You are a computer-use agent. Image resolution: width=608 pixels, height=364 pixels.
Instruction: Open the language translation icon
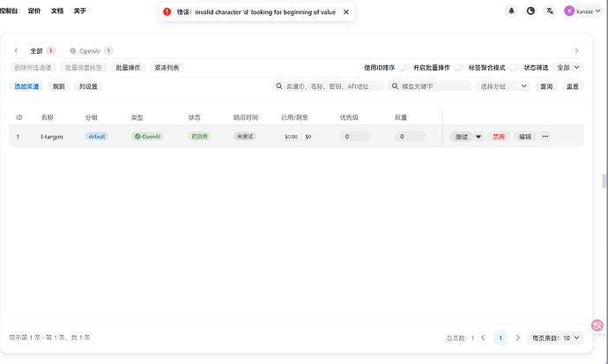coord(550,11)
